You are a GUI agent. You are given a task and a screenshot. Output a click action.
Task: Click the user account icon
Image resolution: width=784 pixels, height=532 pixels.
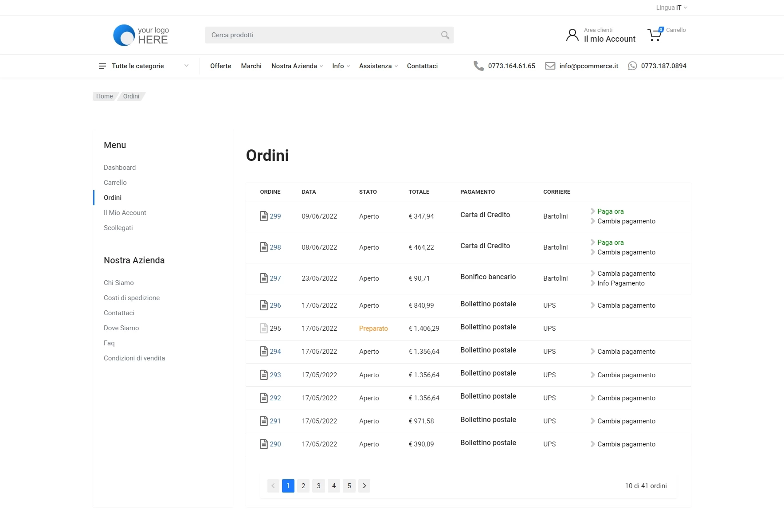click(572, 35)
